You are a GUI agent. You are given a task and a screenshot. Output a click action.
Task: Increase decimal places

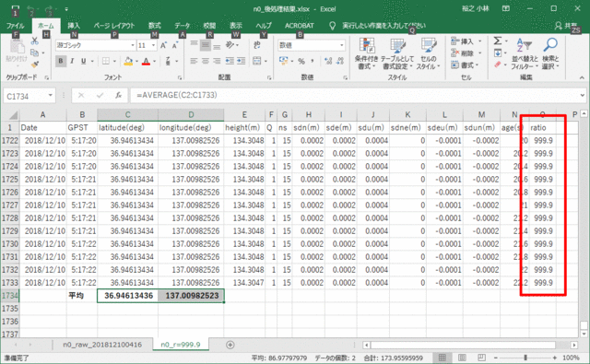click(328, 61)
